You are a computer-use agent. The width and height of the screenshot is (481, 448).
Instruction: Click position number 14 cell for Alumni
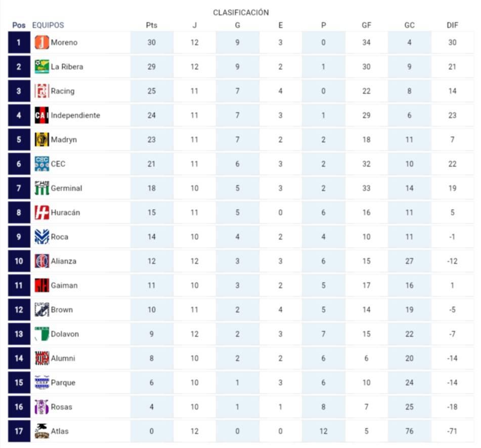click(19, 358)
